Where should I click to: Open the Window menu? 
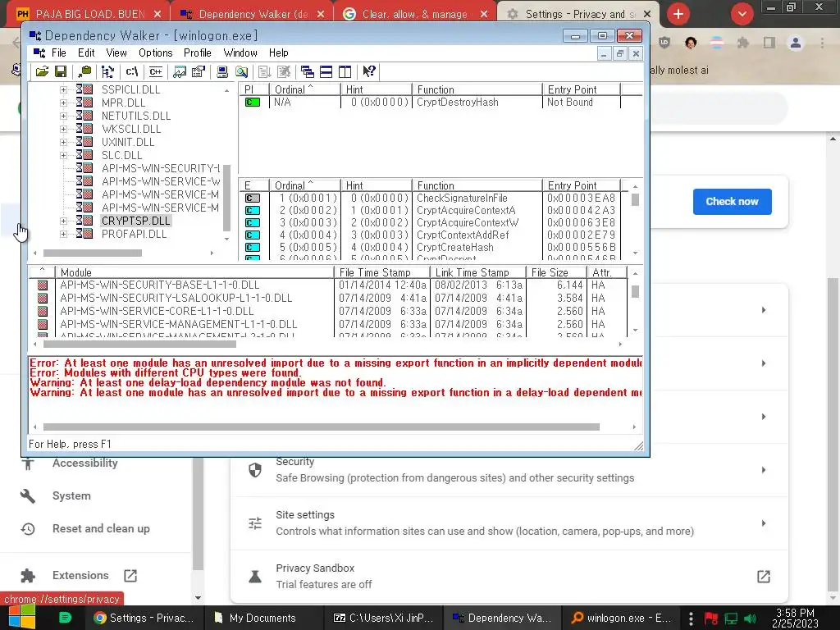(x=240, y=52)
